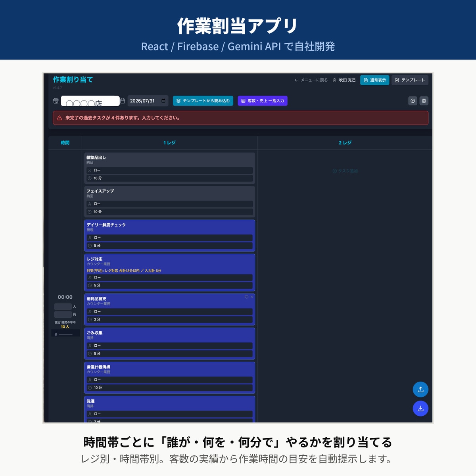Click the clock icon in デイリー鮮度チェック card
The width and height of the screenshot is (476, 476).
coord(90,246)
